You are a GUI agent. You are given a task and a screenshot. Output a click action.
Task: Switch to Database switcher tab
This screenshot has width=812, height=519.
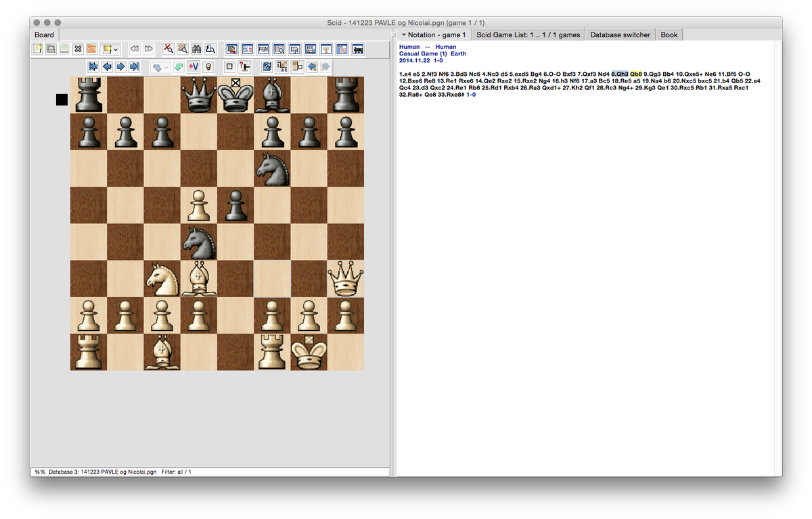620,35
